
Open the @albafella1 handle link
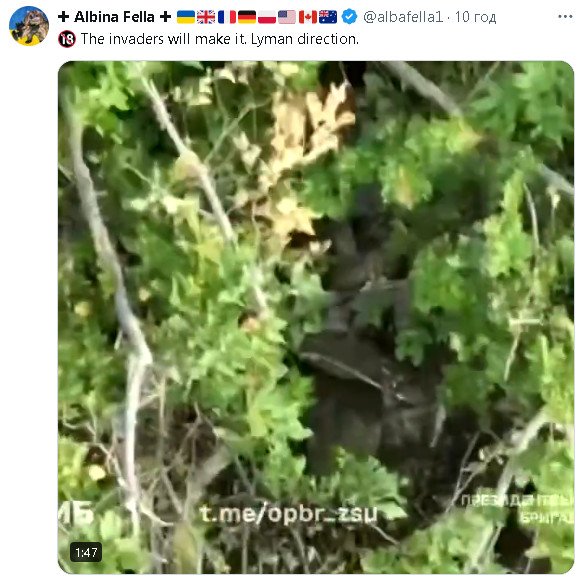pyautogui.click(x=403, y=17)
